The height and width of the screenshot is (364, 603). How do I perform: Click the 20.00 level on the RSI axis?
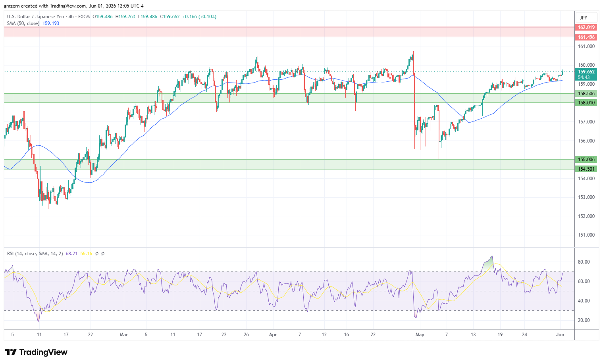click(584, 320)
